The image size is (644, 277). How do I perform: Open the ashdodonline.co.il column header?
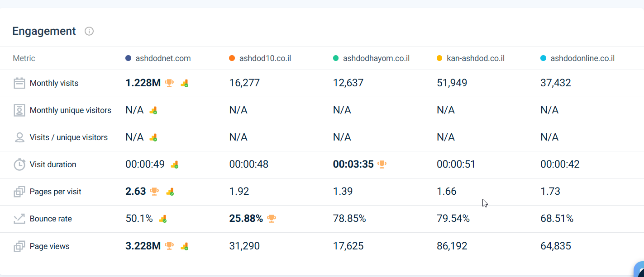click(x=582, y=58)
